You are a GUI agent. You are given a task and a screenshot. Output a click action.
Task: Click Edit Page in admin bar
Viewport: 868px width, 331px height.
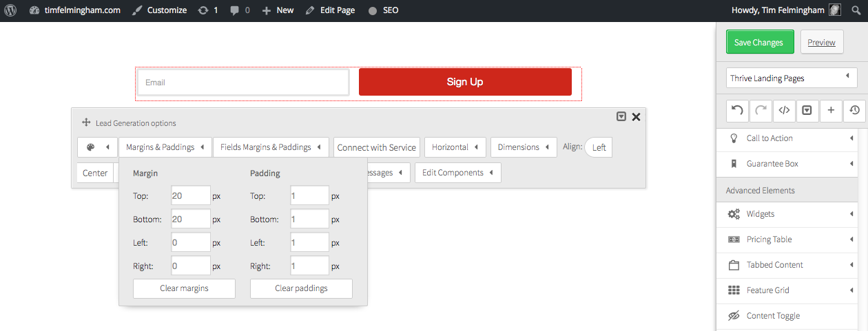330,10
